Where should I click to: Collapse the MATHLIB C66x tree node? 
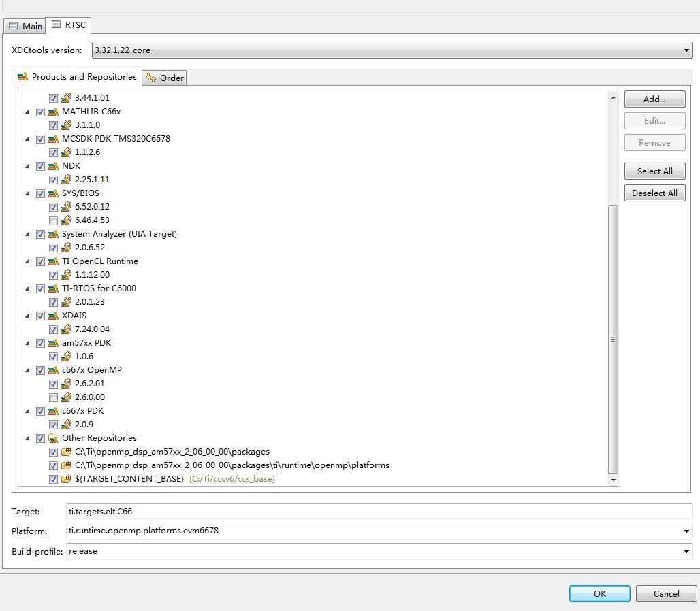28,112
